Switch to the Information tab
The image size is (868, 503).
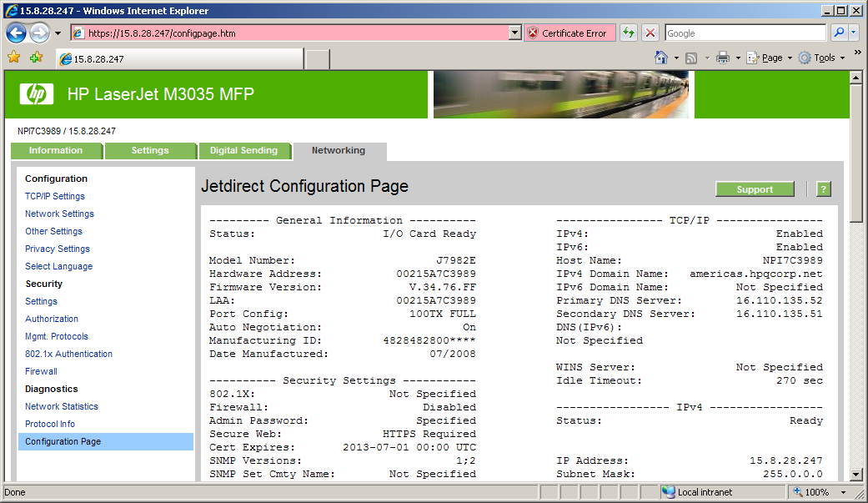point(56,151)
